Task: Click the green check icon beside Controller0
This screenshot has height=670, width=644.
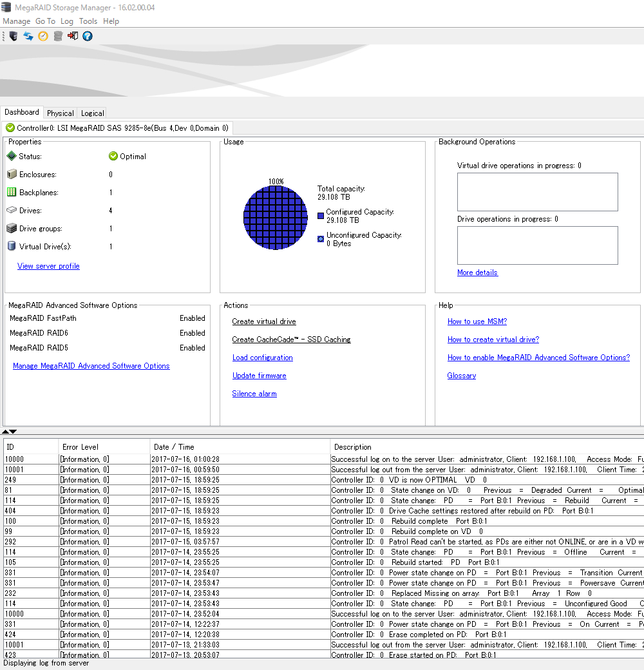Action: click(10, 128)
